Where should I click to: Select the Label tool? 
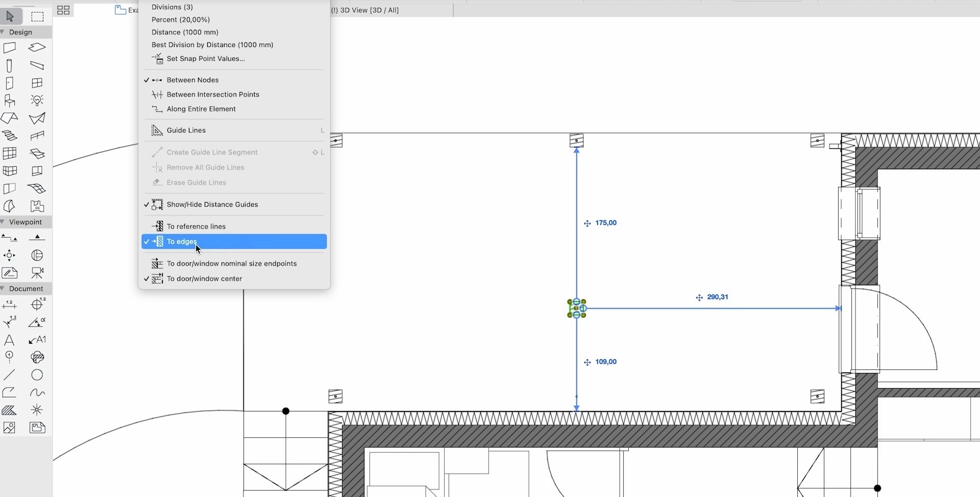tap(37, 340)
